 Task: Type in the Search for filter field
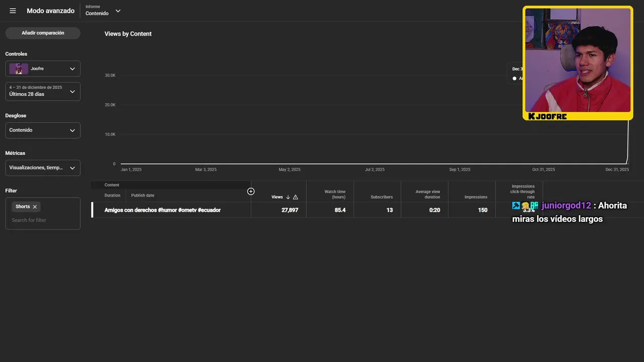(43, 220)
